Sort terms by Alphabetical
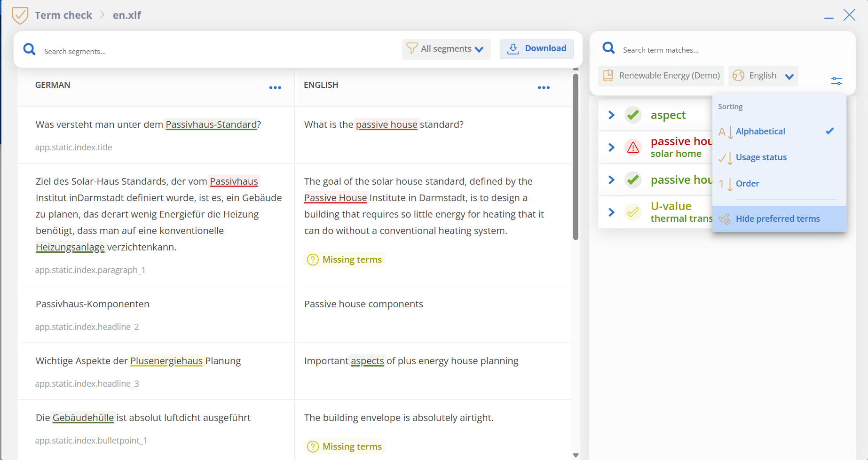Image resolution: width=868 pixels, height=460 pixels. coord(779,132)
